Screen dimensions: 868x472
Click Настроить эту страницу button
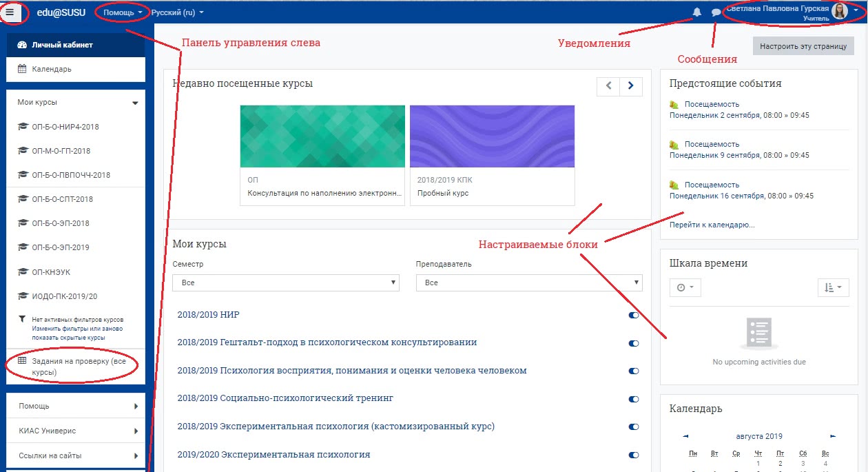(803, 46)
